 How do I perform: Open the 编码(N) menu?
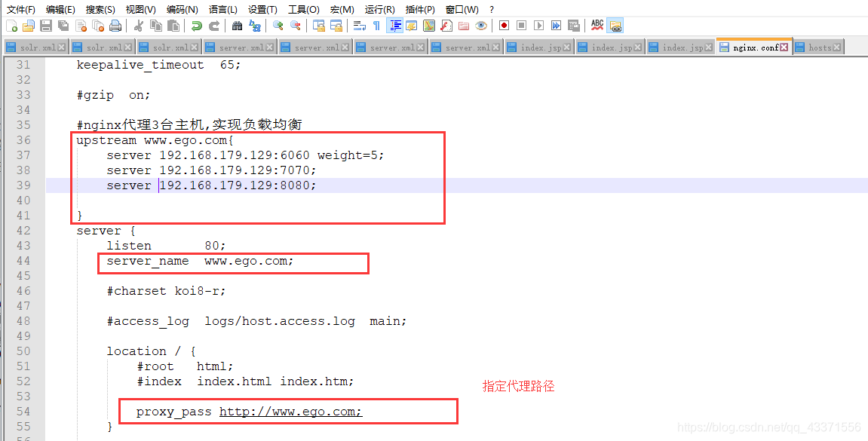(182, 9)
